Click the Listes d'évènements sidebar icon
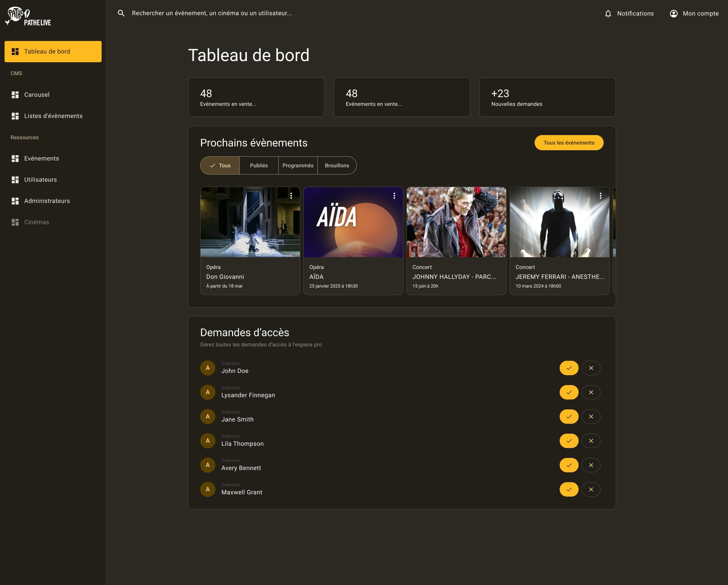The height and width of the screenshot is (585, 728). tap(15, 115)
